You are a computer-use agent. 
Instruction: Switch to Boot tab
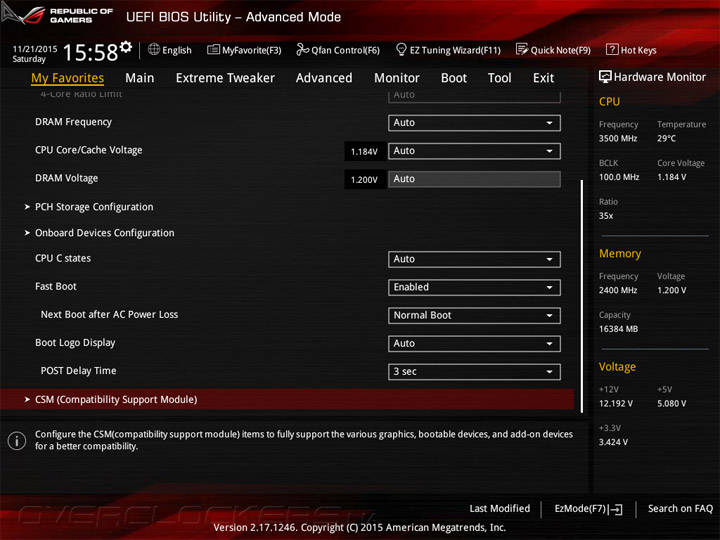tap(454, 78)
